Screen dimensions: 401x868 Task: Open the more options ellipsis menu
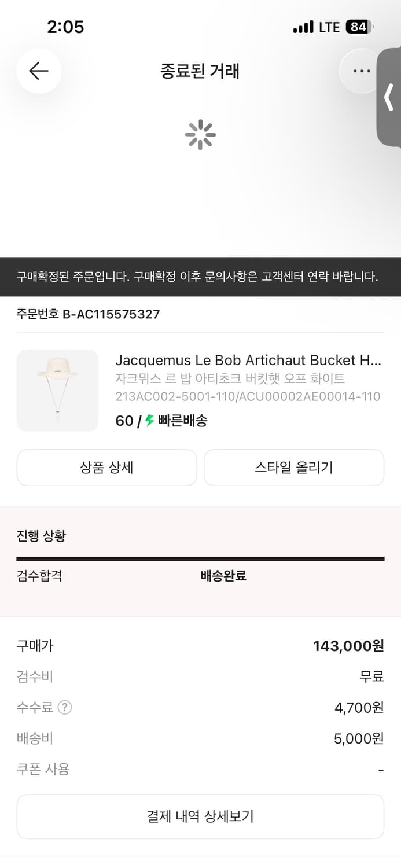tap(360, 71)
